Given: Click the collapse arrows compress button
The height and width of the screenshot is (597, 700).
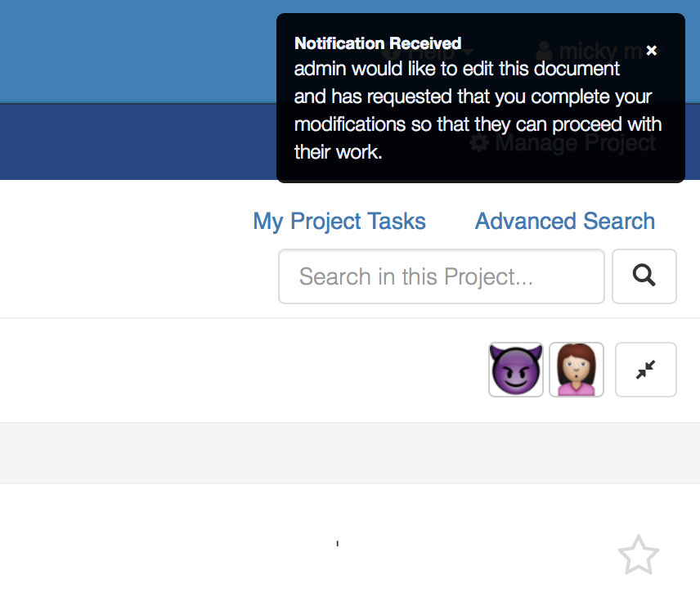Looking at the screenshot, I should (x=645, y=370).
